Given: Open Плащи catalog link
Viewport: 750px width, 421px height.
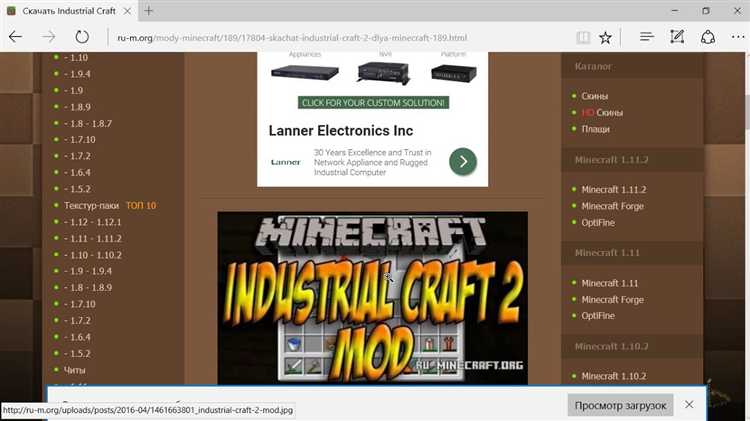Looking at the screenshot, I should [x=596, y=129].
